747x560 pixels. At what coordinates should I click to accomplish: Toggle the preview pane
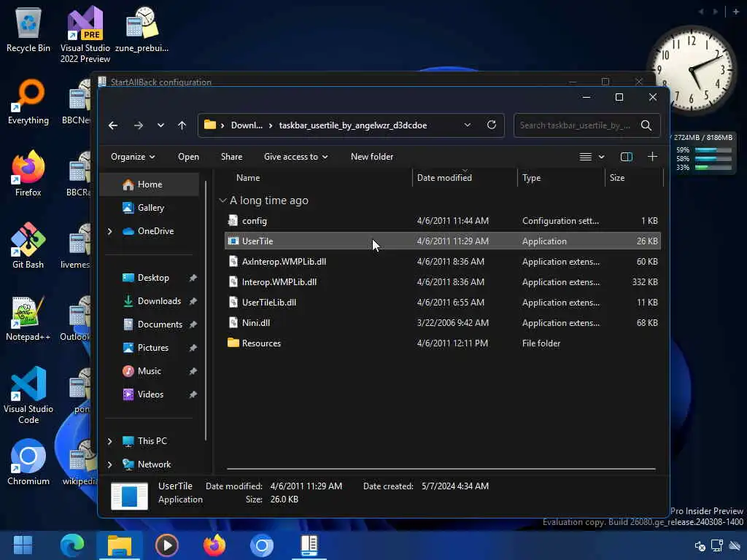[627, 157]
